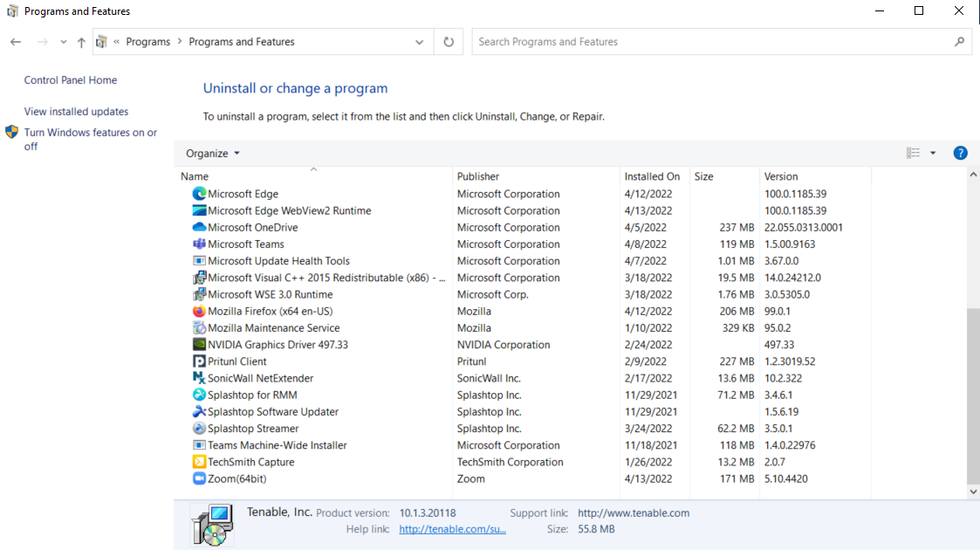
Task: Open the view options dropdown arrow
Action: tap(933, 153)
